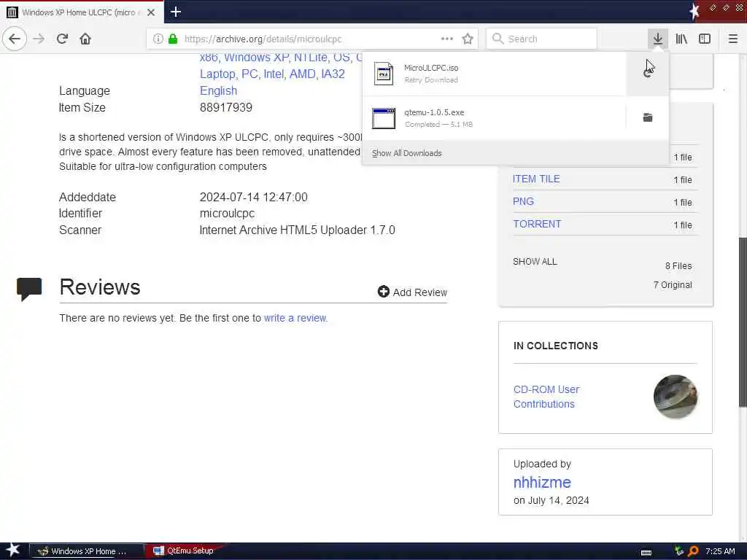Click Add Review button
Screen dimensions: 747x560
point(413,292)
